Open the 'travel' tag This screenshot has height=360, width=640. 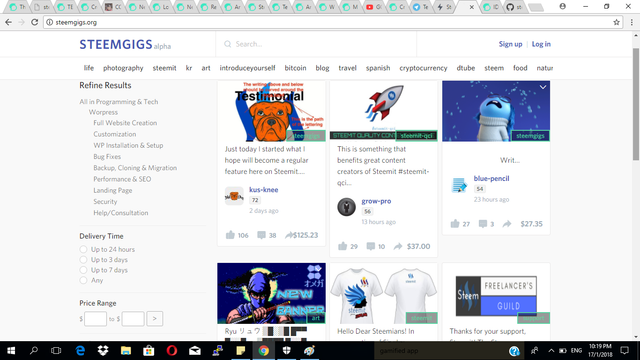[x=347, y=68]
